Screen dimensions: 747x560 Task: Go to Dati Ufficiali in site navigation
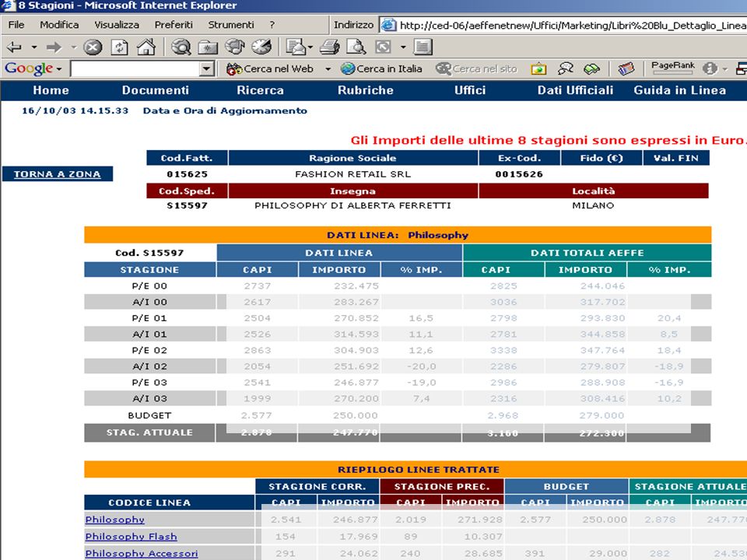[x=575, y=90]
